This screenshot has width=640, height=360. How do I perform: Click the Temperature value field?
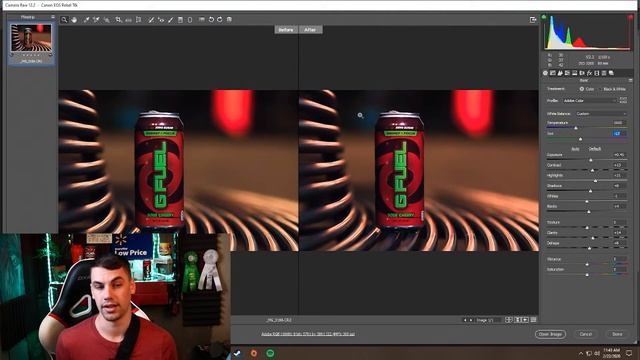pyautogui.click(x=619, y=122)
